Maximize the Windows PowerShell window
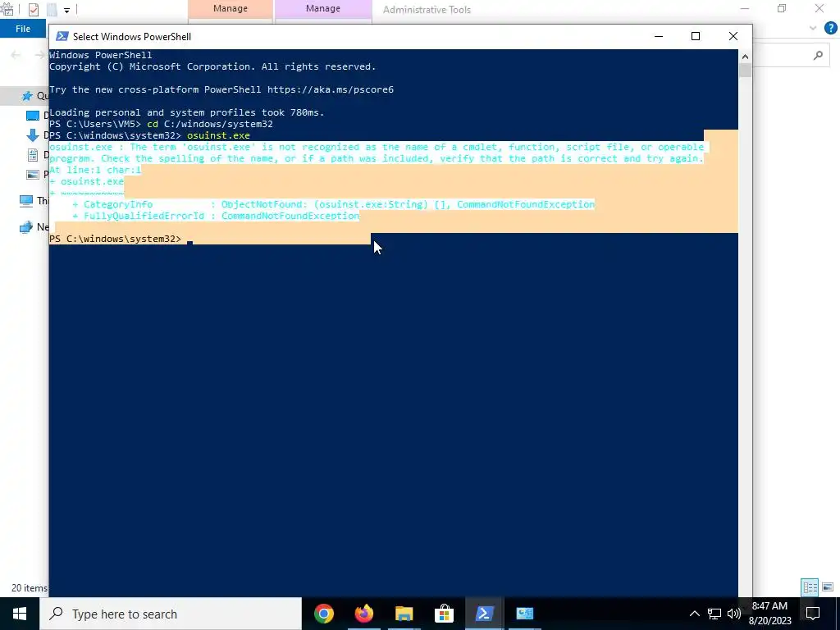Viewport: 840px width, 630px height. pyautogui.click(x=696, y=36)
